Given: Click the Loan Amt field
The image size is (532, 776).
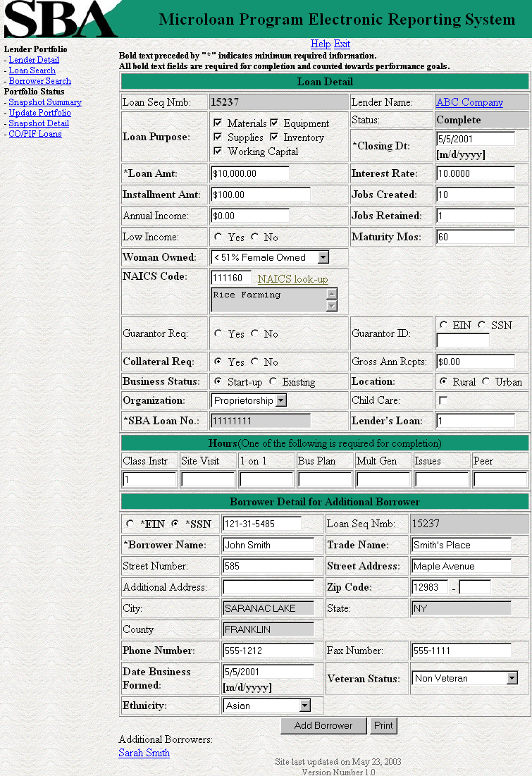Looking at the screenshot, I should [250, 173].
